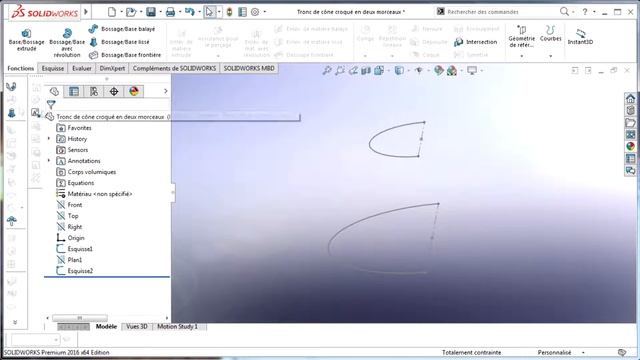
Task: Save the document with the floppy icon
Action: pyautogui.click(x=151, y=12)
